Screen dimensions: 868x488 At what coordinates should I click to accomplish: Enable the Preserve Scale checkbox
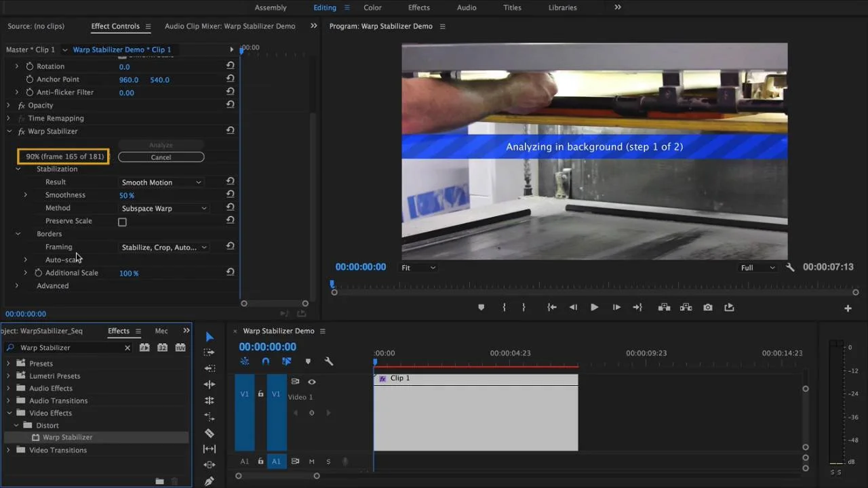[x=122, y=222]
